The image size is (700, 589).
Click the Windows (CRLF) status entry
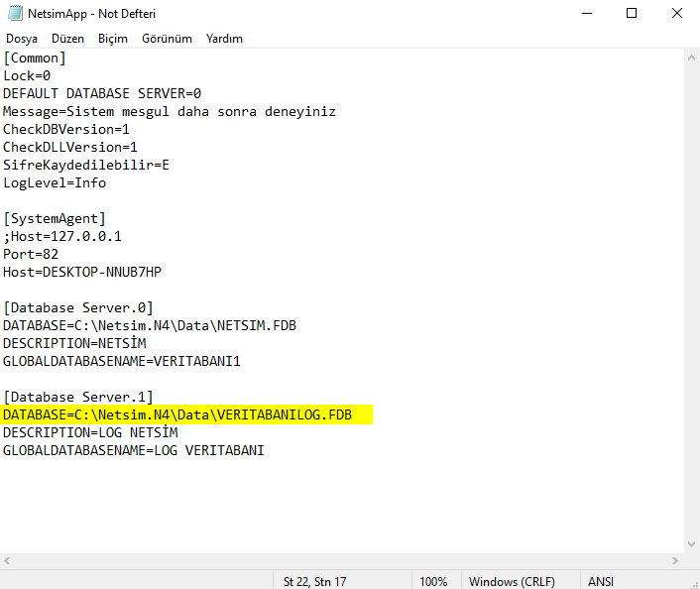coord(512,581)
